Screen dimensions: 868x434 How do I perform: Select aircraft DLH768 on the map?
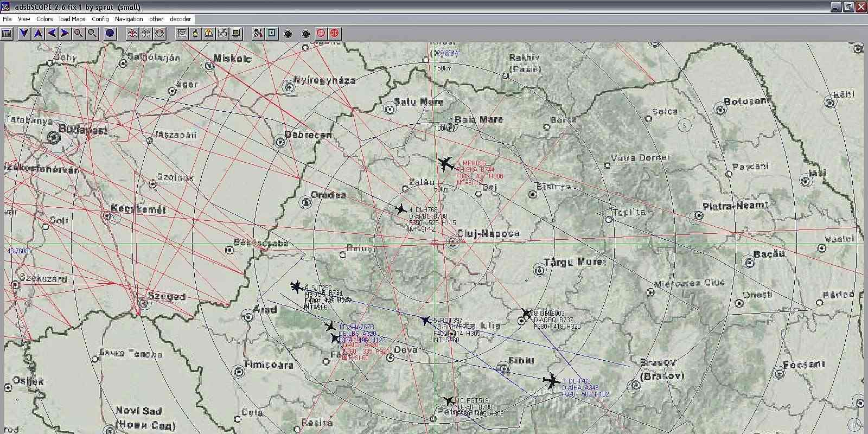401,209
